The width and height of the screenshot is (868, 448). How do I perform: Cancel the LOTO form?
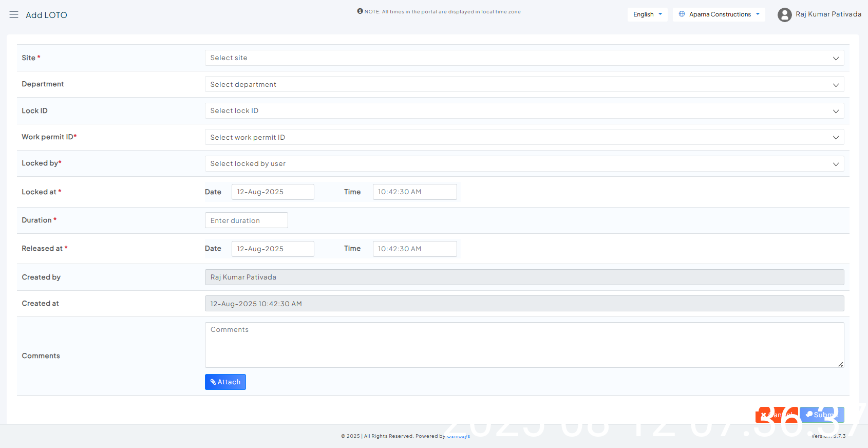(777, 415)
